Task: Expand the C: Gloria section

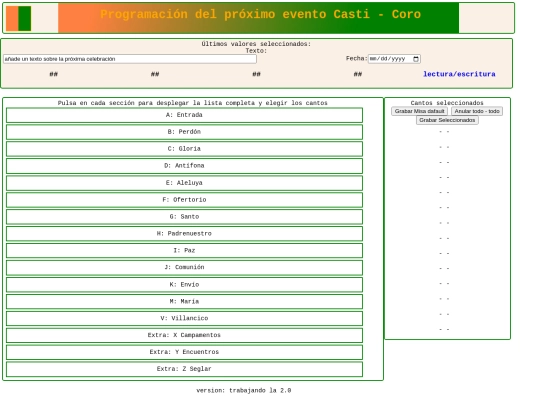Action: (x=184, y=149)
